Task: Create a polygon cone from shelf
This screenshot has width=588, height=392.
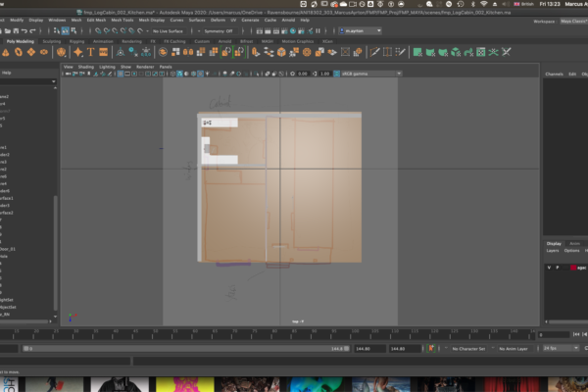Action: [x=6, y=52]
